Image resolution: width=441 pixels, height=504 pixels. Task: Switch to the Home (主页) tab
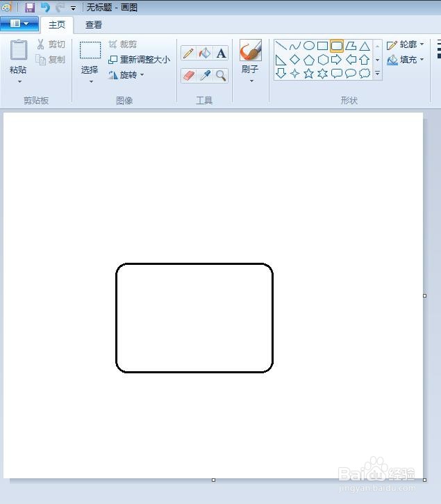[57, 25]
